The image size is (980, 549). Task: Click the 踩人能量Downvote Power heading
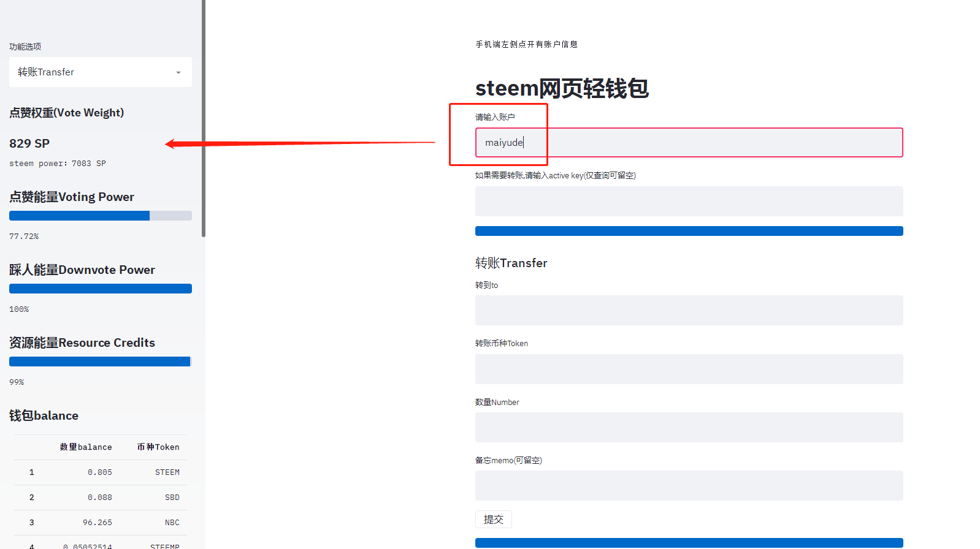[x=82, y=270]
